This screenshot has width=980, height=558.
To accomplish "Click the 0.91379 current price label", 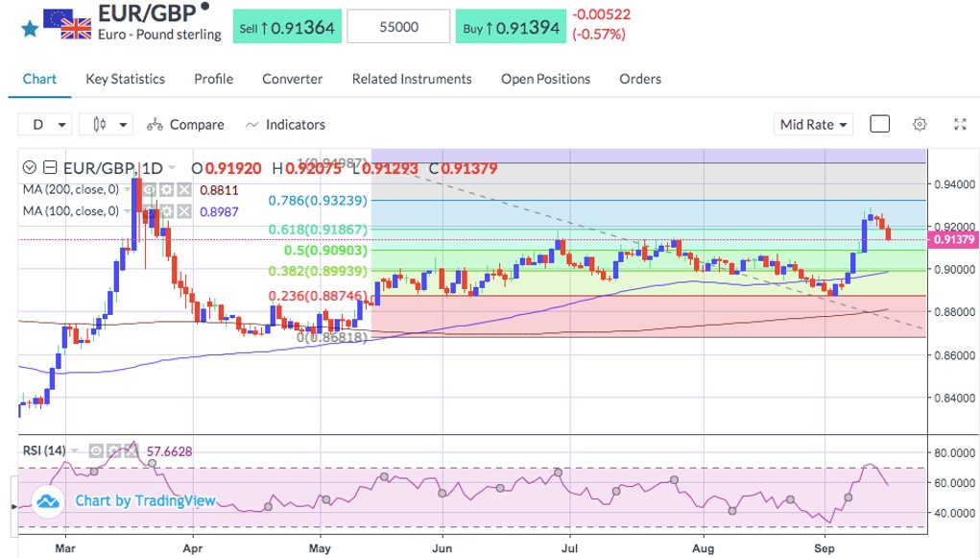I will click(x=954, y=239).
